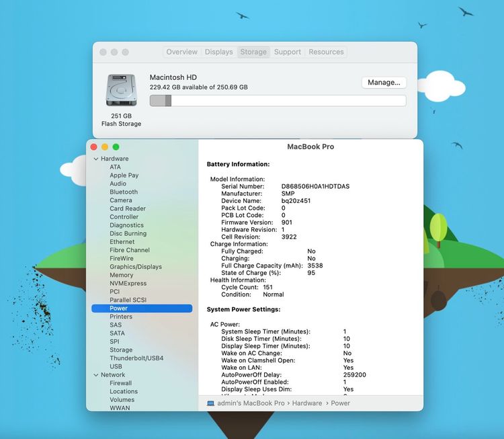
Task: Select Disc Burning in the sidebar
Action: pos(128,233)
